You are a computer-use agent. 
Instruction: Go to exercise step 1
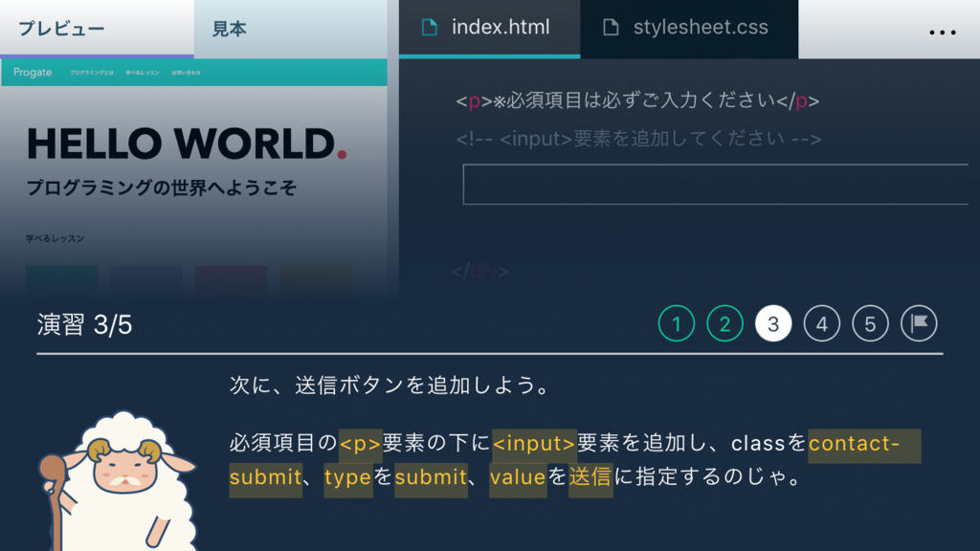click(677, 323)
